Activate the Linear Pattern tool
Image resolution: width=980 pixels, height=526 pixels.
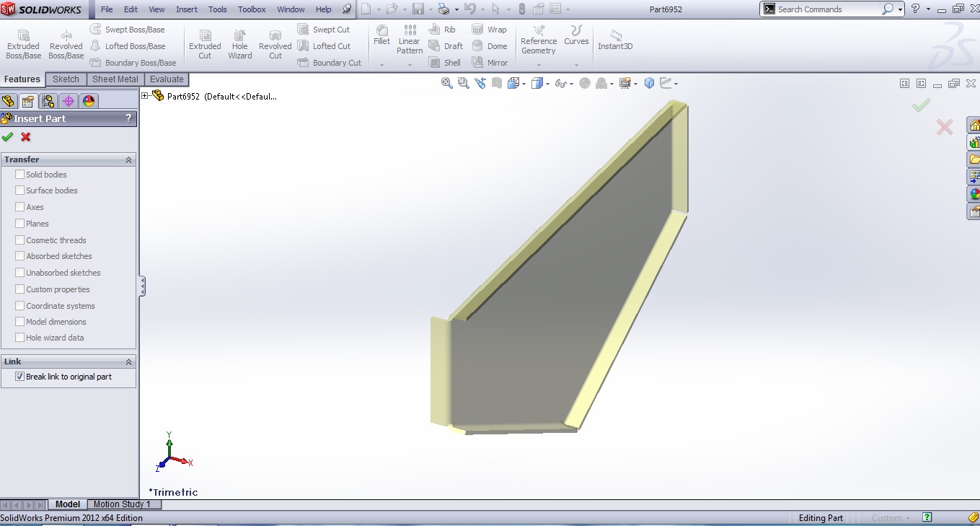pos(409,43)
